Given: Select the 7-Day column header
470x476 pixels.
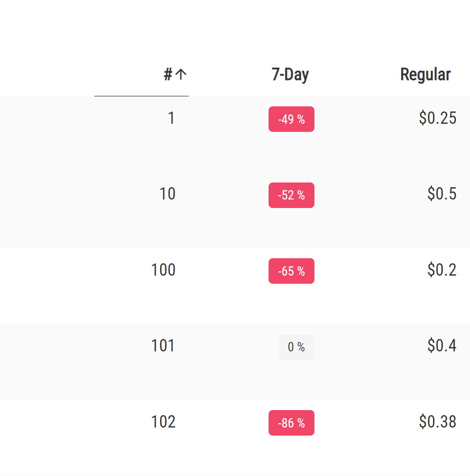Looking at the screenshot, I should coord(291,74).
